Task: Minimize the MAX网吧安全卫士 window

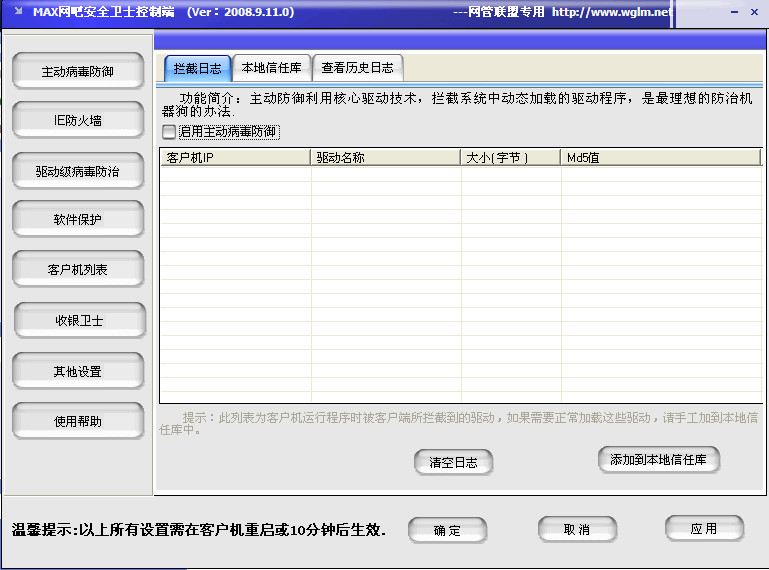Action: coord(734,12)
